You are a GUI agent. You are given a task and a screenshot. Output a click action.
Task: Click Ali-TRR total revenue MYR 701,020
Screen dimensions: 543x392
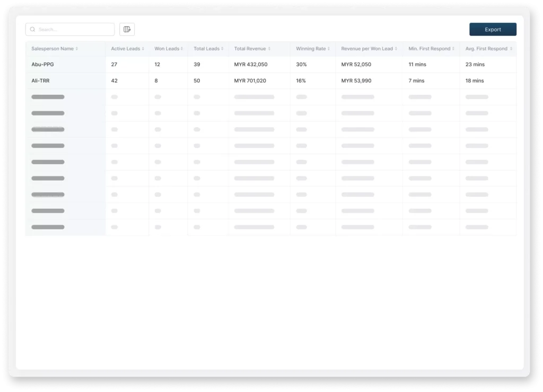[250, 81]
